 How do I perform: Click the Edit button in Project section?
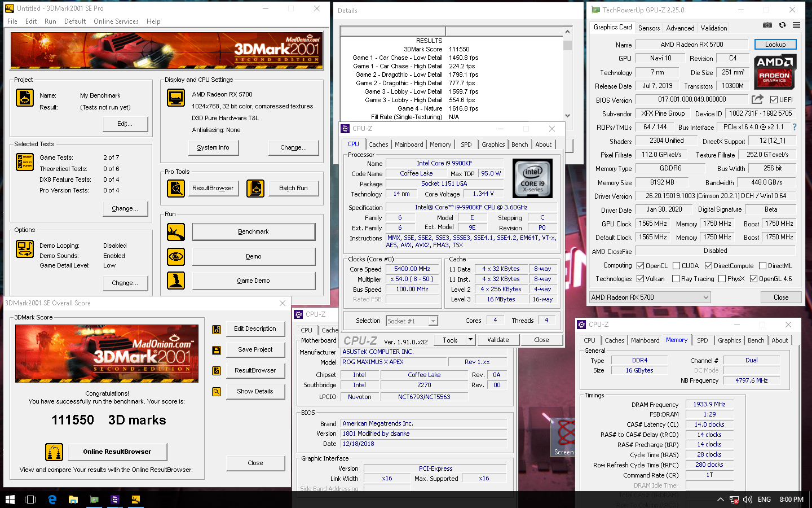[x=125, y=124]
